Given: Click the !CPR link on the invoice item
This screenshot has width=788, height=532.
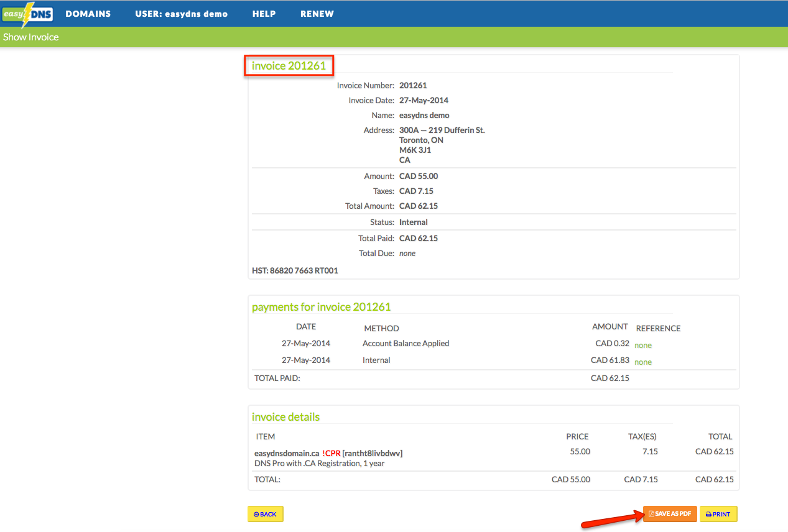Looking at the screenshot, I should click(331, 453).
